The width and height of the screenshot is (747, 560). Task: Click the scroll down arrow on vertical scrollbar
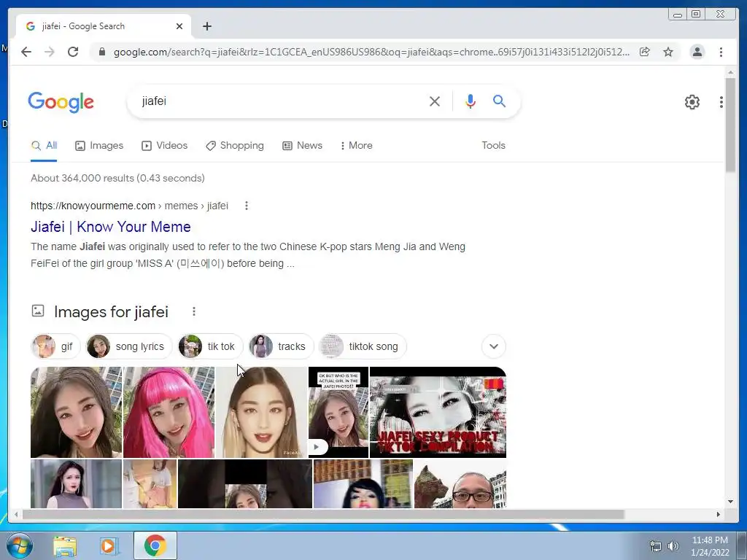pos(730,502)
